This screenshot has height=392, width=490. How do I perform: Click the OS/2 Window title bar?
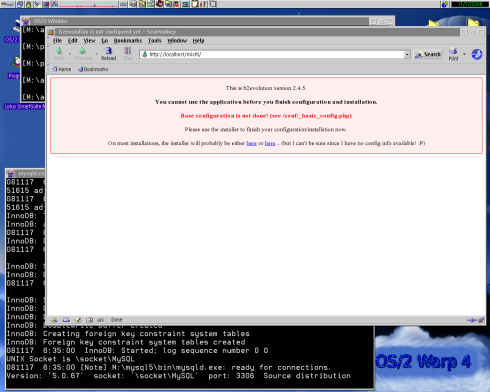(200, 21)
